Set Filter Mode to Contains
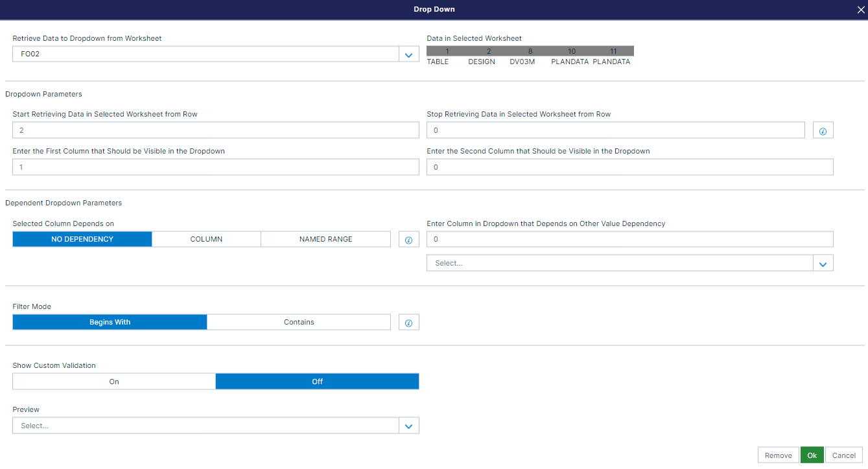Viewport: 868px width, 469px height. point(299,321)
